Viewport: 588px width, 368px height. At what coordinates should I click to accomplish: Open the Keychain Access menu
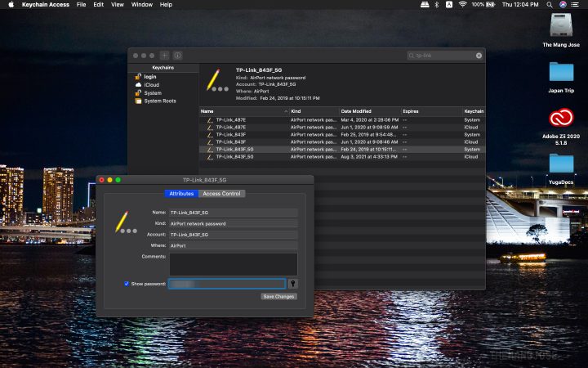pyautogui.click(x=46, y=5)
